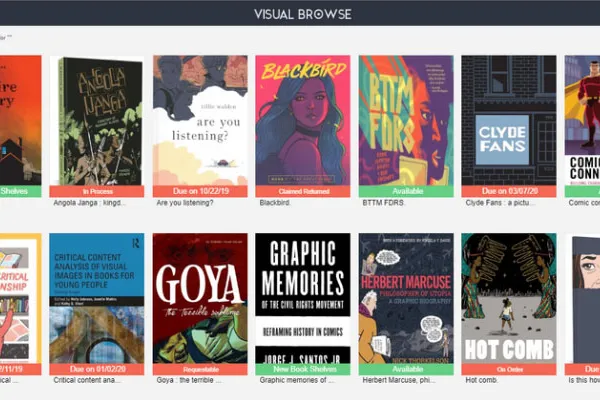Select the Clyde Fans book cover
600x400 pixels.
(509, 121)
